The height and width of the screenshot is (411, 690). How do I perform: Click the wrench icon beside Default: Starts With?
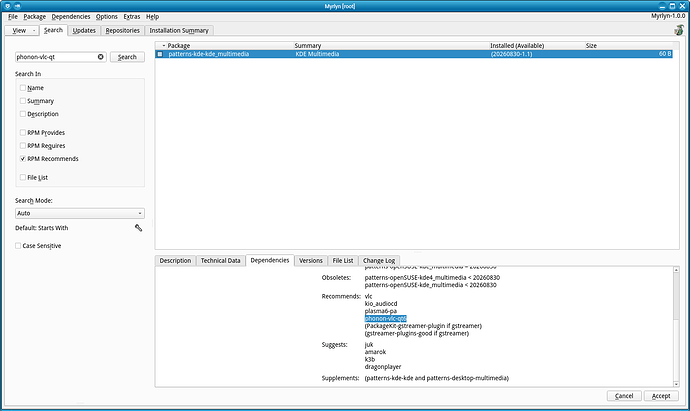click(139, 228)
